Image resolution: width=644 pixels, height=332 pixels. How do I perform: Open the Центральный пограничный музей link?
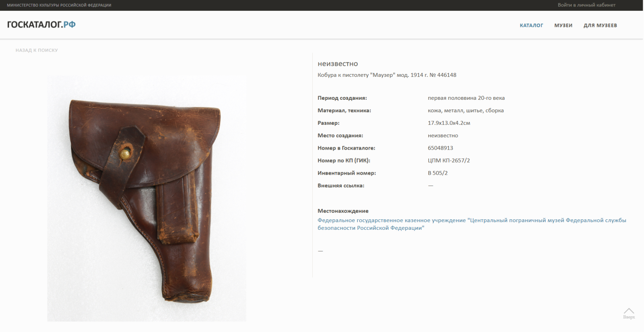pyautogui.click(x=471, y=224)
